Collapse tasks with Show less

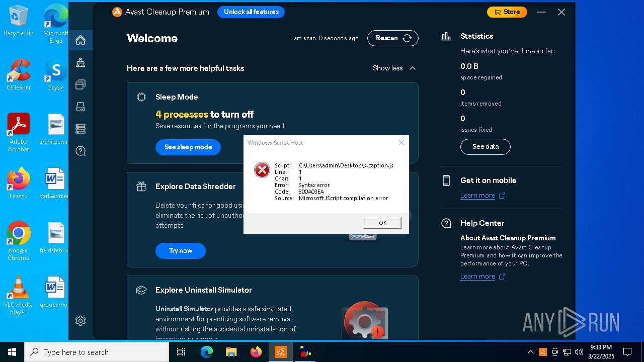tap(394, 68)
